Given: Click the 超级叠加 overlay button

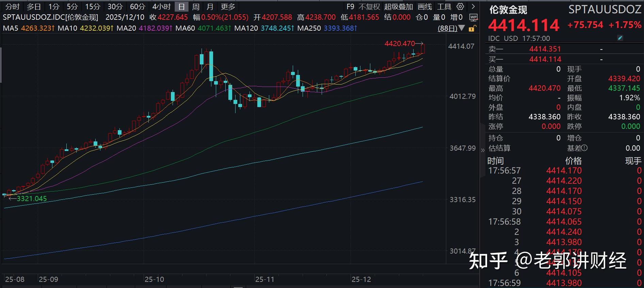Looking at the screenshot, I should 398,6.
